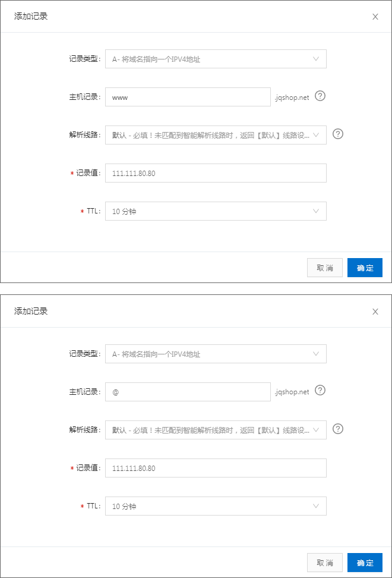Open TTL 10 分钟 dropdown in top dialog

click(216, 211)
